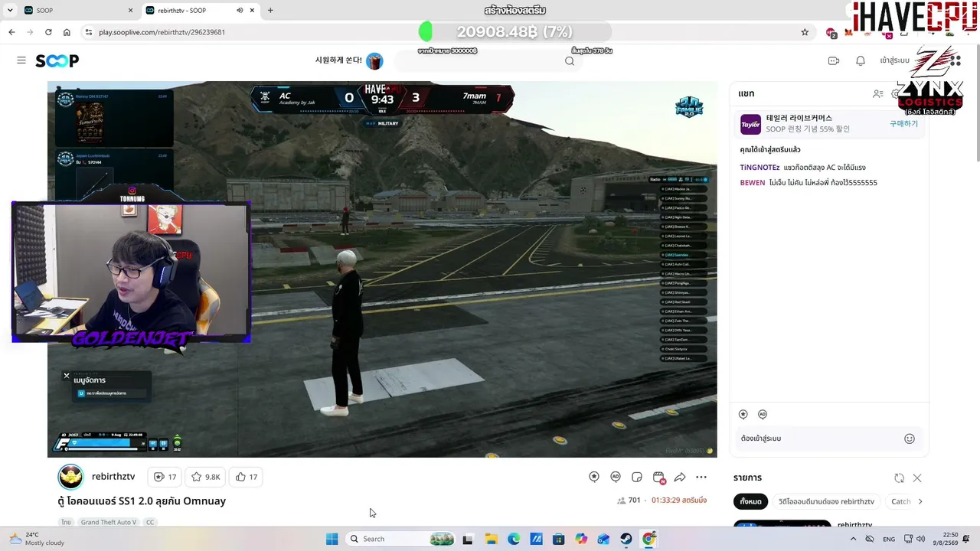
Task: Open the more options ellipsis
Action: click(x=701, y=477)
